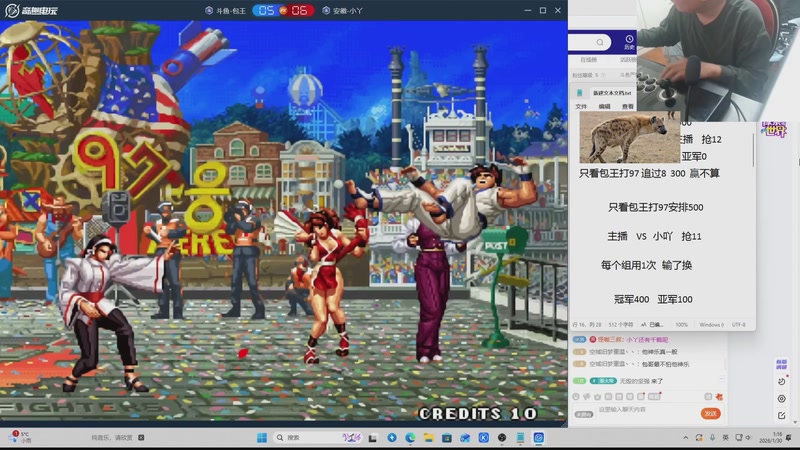Open the Notepad icon on taskbar
The height and width of the screenshot is (450, 800).
(520, 438)
